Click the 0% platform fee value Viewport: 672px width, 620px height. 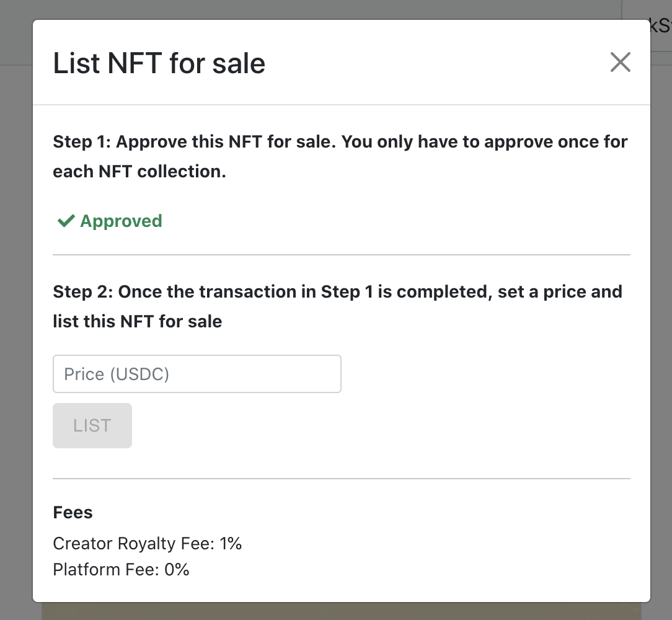177,570
